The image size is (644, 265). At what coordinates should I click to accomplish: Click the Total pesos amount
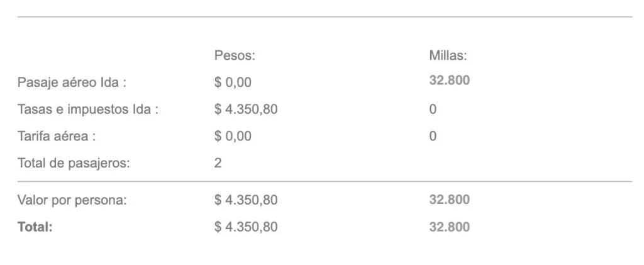point(246,227)
